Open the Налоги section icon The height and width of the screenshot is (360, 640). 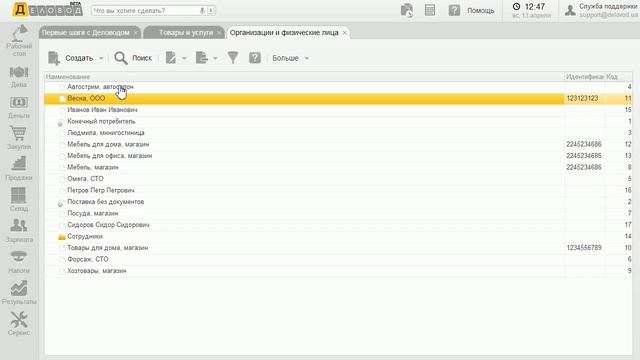(19, 257)
